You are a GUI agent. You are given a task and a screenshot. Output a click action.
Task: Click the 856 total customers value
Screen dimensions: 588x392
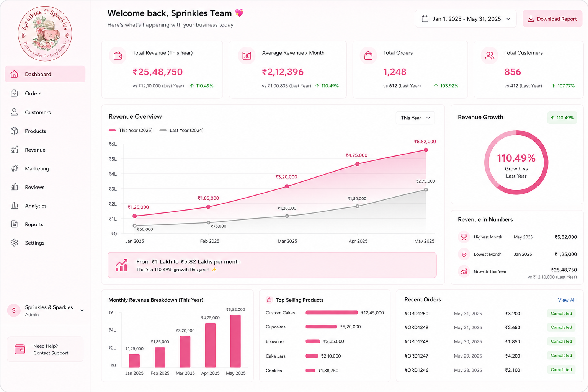(x=513, y=72)
